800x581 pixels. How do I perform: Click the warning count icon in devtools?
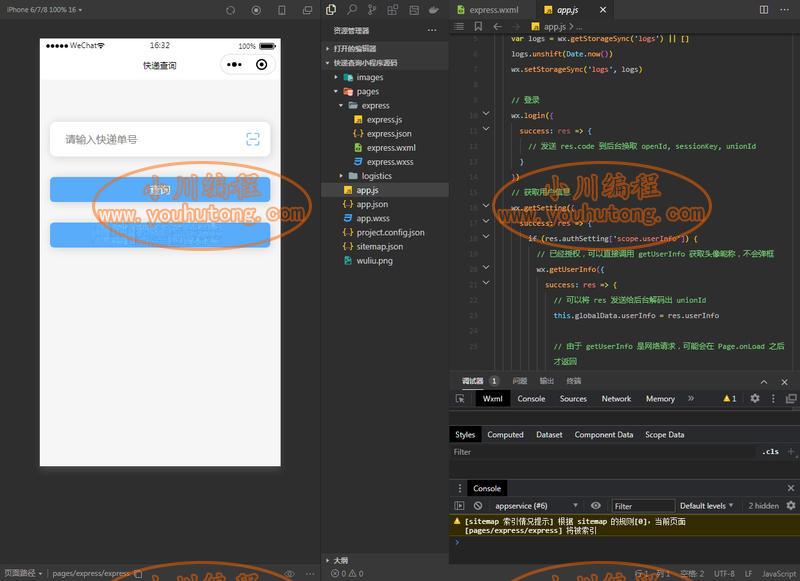(730, 398)
